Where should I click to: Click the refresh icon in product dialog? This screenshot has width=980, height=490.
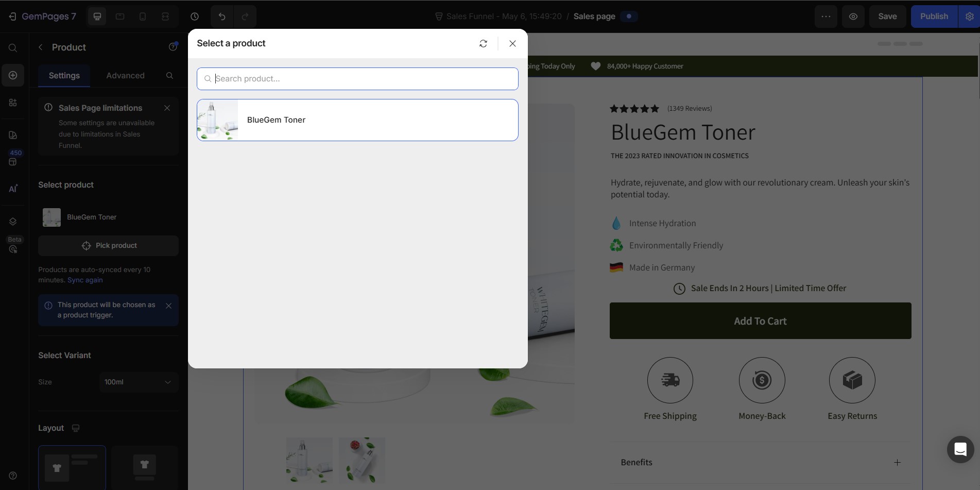(483, 44)
